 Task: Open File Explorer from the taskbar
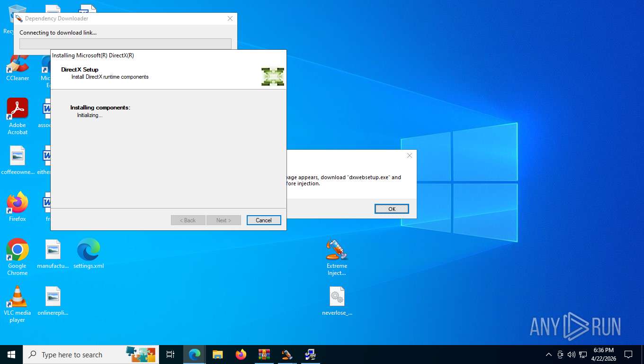click(x=217, y=355)
